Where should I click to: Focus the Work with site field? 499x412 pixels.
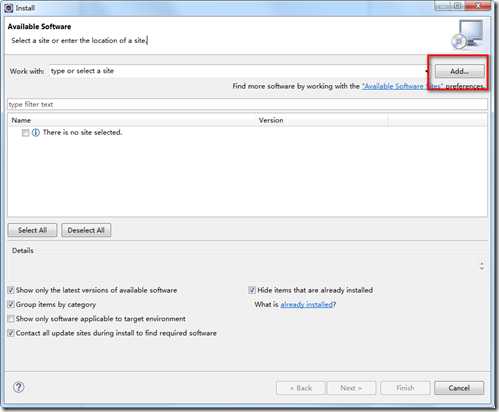[x=236, y=71]
